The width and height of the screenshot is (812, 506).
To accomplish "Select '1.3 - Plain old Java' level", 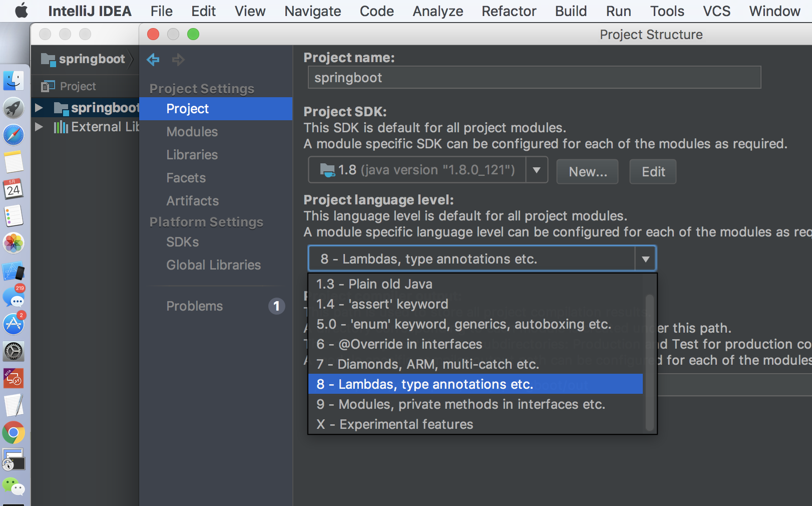I will tap(476, 284).
